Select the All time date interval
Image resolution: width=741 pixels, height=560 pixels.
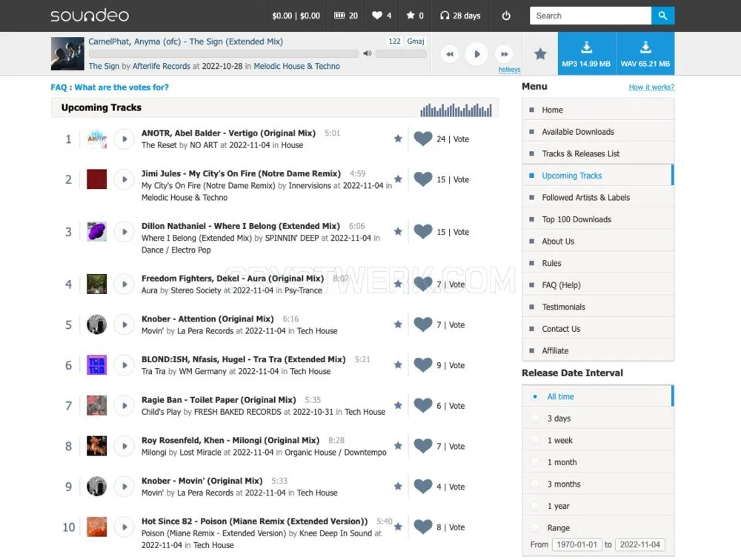(x=598, y=396)
